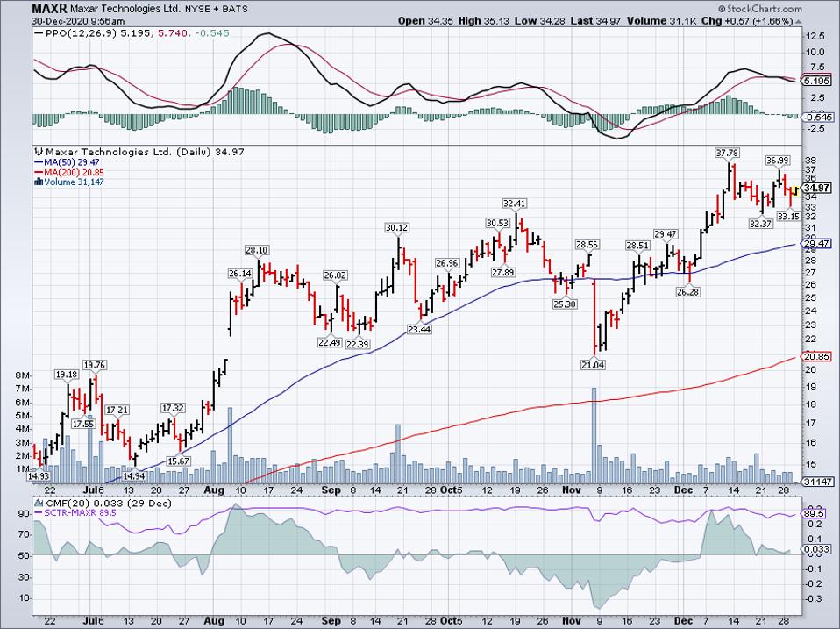Screen dimensions: 840x629
Task: Click the area chart icon before CMF(20)
Action: click(x=39, y=503)
